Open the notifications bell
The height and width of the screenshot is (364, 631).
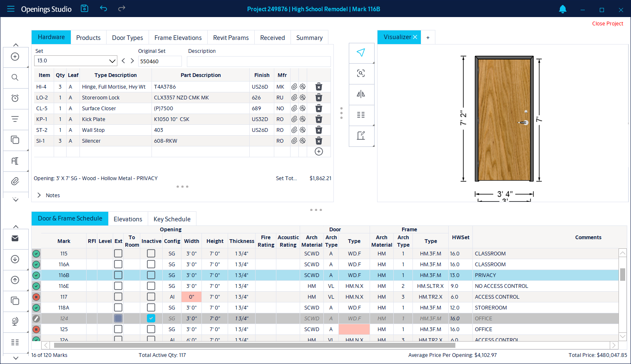click(x=563, y=9)
